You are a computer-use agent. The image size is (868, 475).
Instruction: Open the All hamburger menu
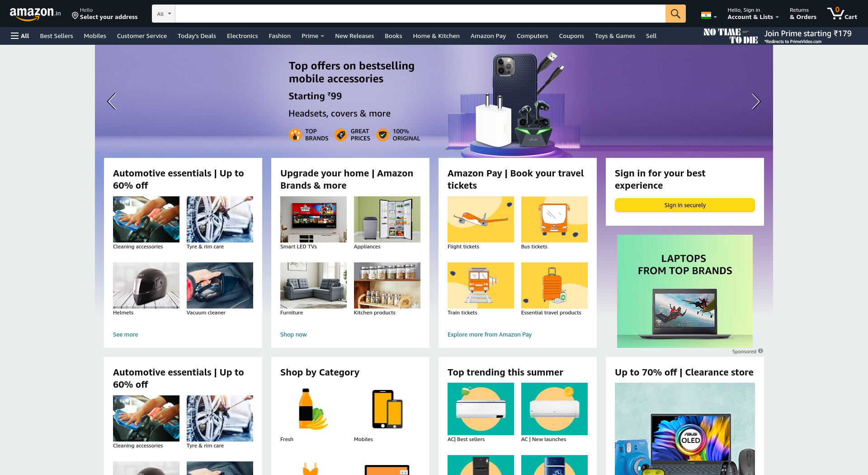[20, 36]
